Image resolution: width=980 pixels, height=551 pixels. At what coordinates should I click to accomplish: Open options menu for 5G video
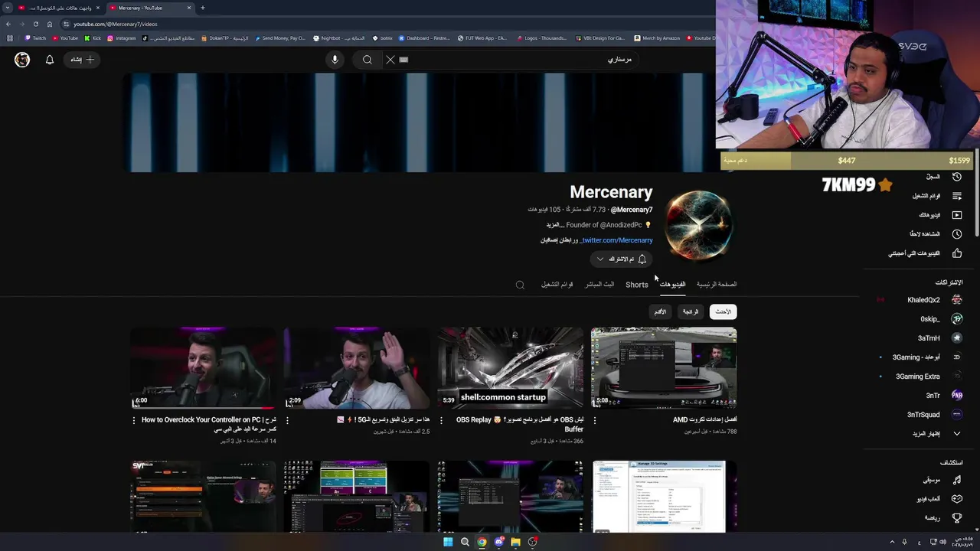(x=288, y=420)
